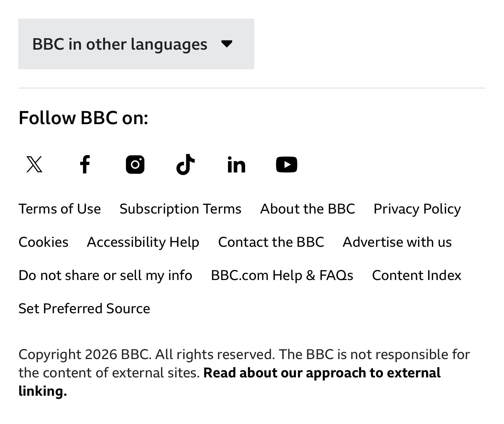View the Privacy Policy

point(417,209)
